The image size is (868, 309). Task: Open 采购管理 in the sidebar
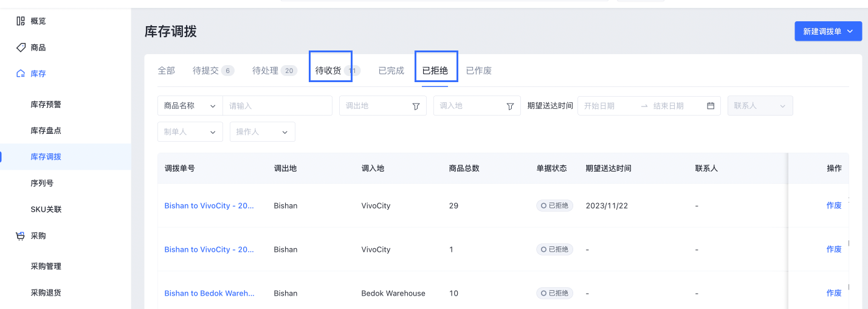(46, 266)
